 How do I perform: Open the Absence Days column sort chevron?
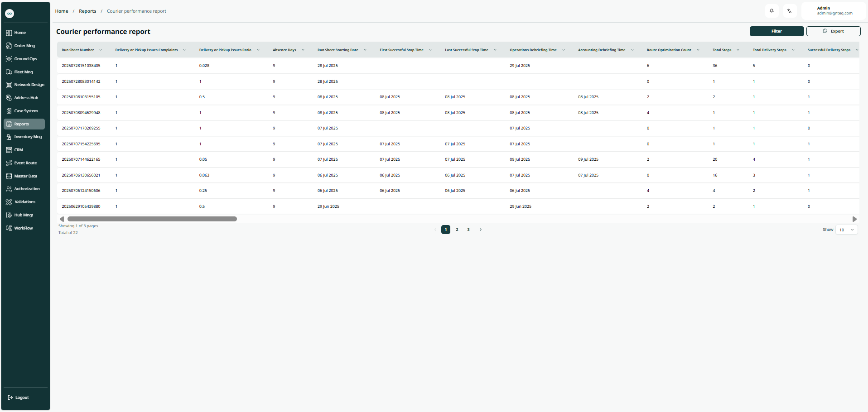point(303,50)
